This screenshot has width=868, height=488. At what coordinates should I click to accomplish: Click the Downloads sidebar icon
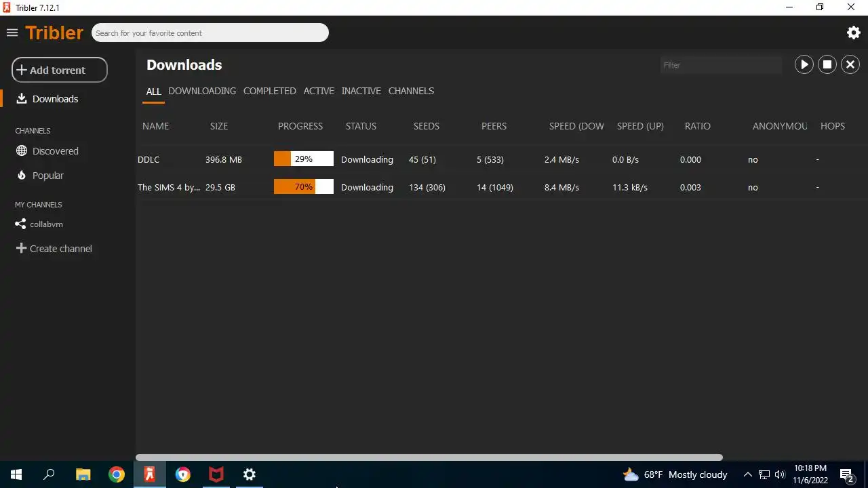[x=22, y=98]
